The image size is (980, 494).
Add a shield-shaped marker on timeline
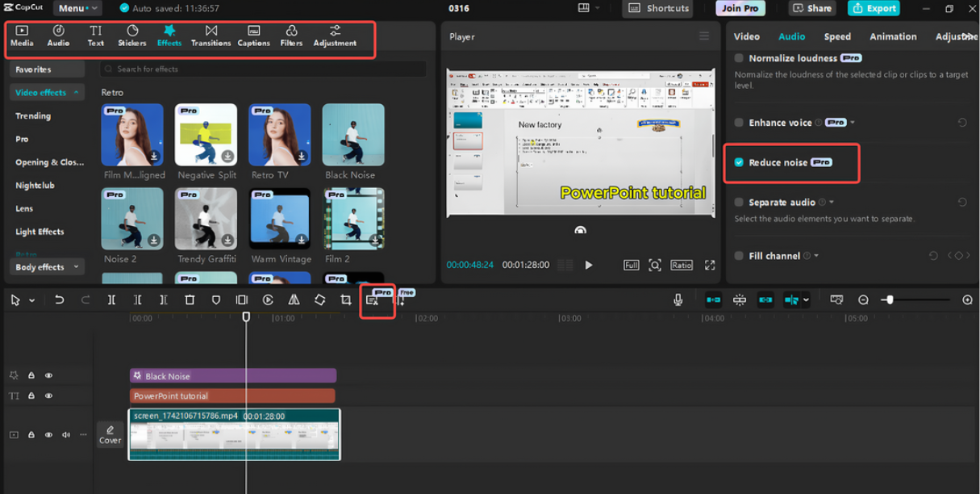click(x=215, y=299)
